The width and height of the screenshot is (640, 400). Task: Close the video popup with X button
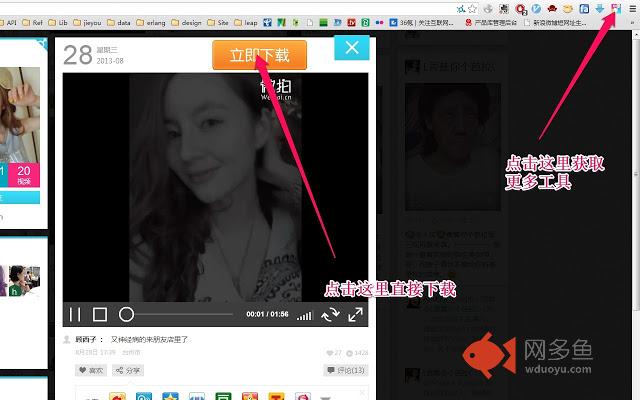pyautogui.click(x=351, y=48)
